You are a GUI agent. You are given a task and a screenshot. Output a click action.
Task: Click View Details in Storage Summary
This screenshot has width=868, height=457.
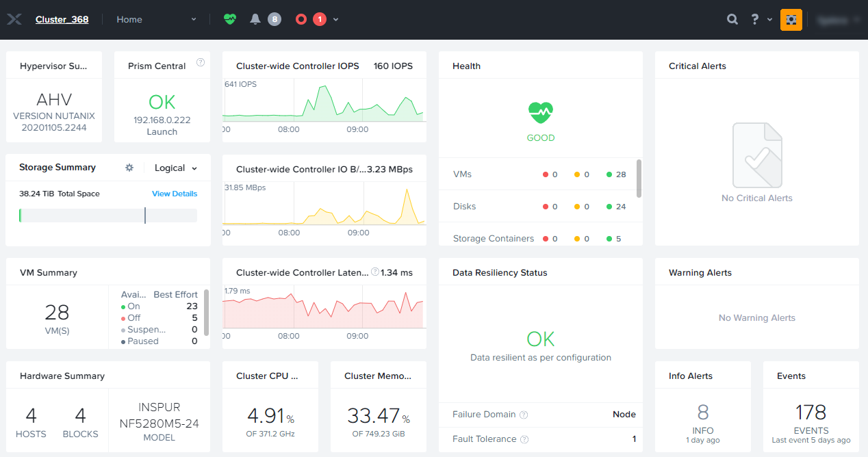click(x=175, y=194)
